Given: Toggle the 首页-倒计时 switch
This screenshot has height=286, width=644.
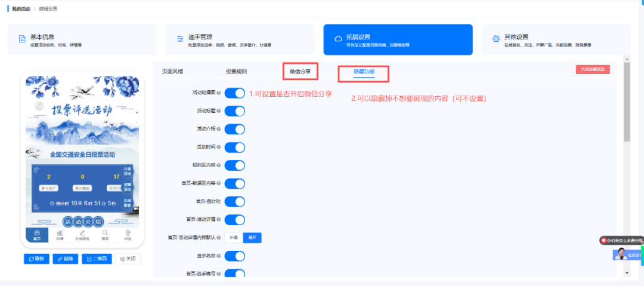Looking at the screenshot, I should point(234,202).
